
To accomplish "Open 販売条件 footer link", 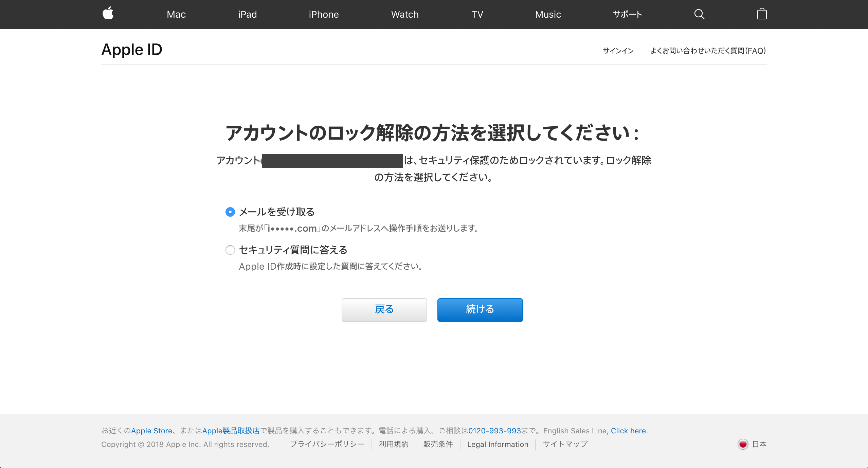I will (x=438, y=444).
